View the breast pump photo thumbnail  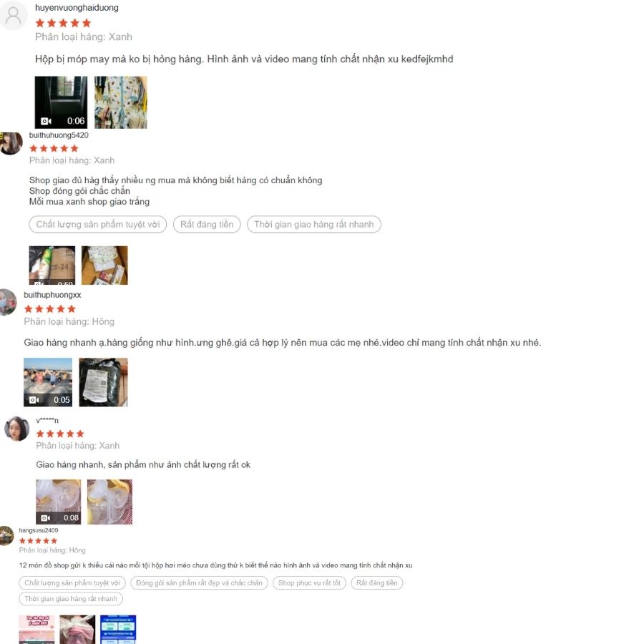[109, 502]
